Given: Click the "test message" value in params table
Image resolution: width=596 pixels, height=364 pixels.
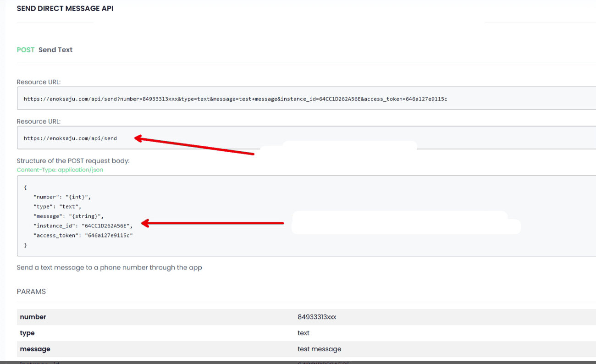Looking at the screenshot, I should pyautogui.click(x=319, y=349).
